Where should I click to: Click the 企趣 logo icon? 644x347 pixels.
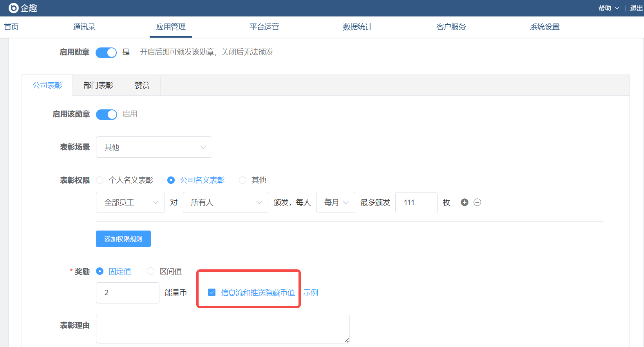(x=14, y=8)
